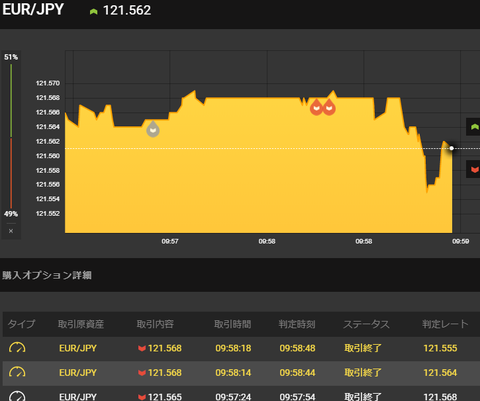Click the ステータス column header
Viewport: 480px width, 401px height.
[366, 324]
